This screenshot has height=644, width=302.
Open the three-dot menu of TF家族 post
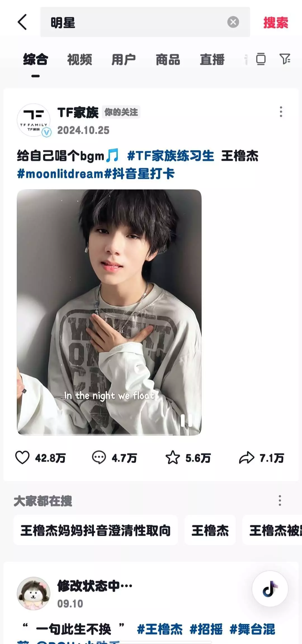click(281, 112)
